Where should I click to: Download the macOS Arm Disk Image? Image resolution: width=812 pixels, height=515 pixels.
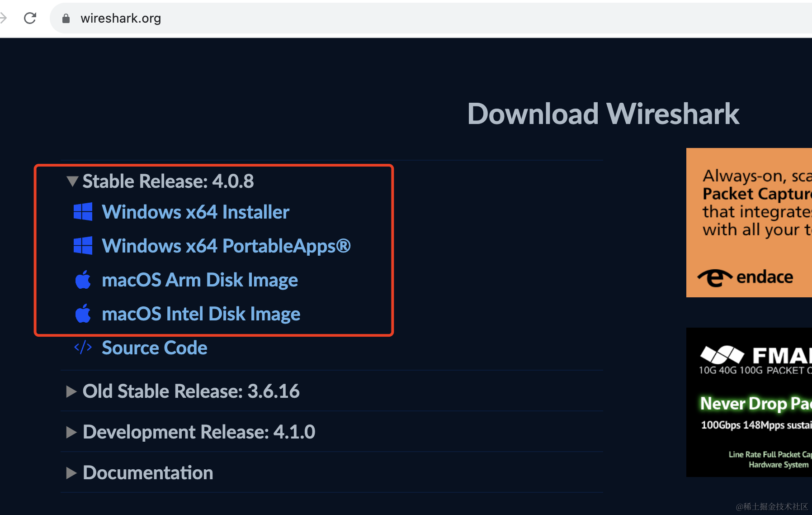click(x=200, y=280)
